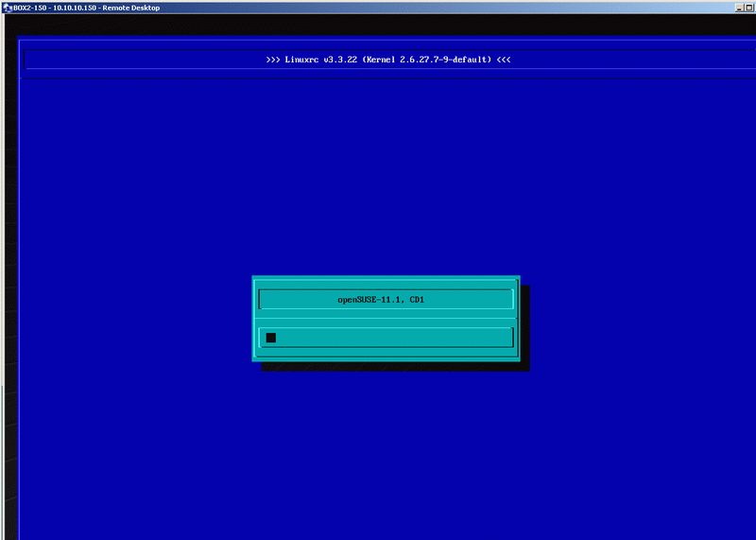Maximize the Remote Desktop window
This screenshot has height=540, width=756.
coord(749,8)
